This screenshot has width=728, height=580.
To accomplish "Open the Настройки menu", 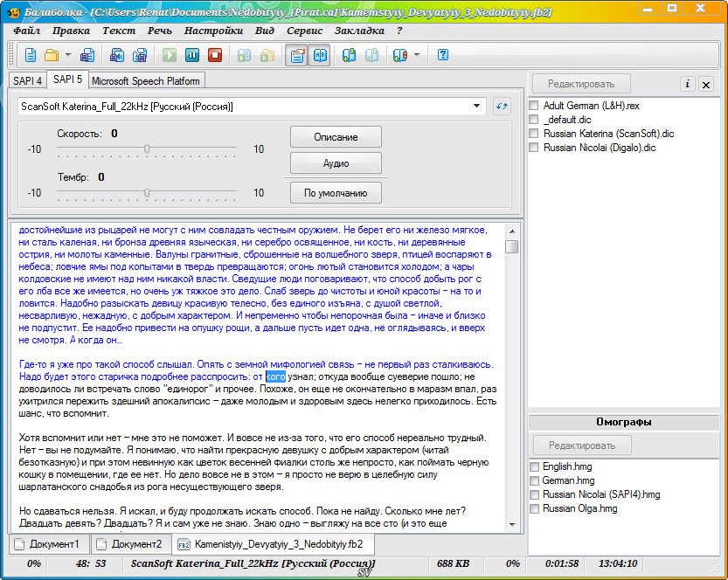I will (213, 31).
